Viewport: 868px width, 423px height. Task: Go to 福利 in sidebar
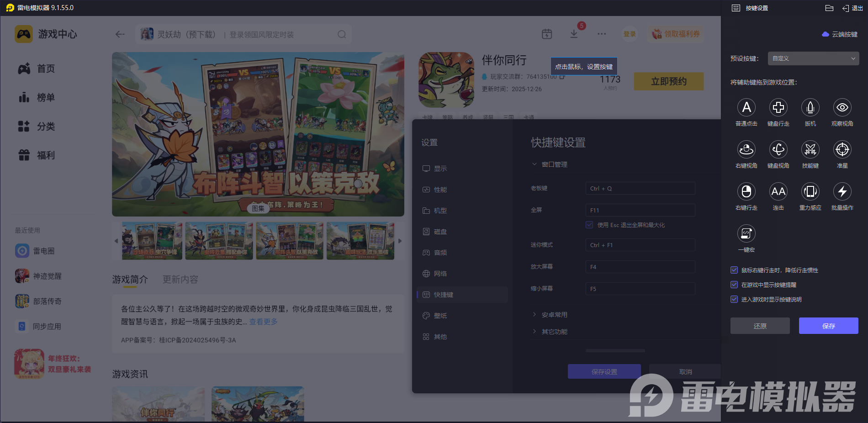37,155
